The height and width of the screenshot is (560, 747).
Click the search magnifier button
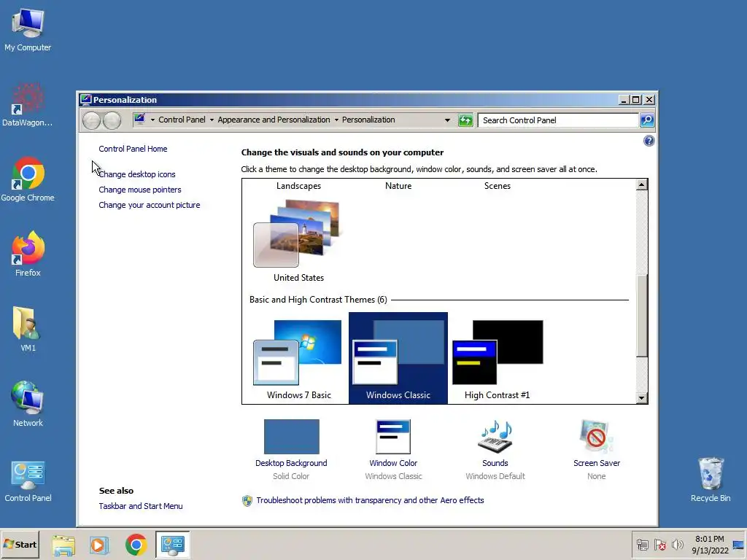point(646,120)
